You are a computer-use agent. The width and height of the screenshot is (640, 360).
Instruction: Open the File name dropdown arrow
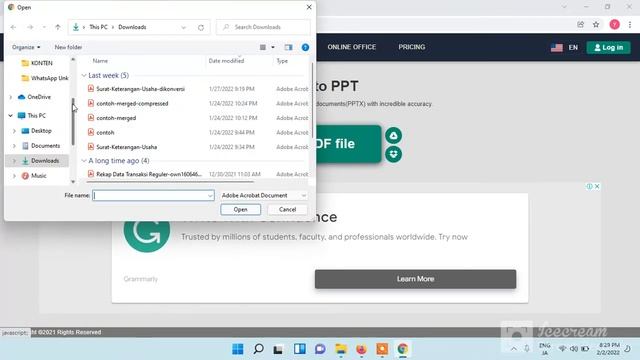210,196
